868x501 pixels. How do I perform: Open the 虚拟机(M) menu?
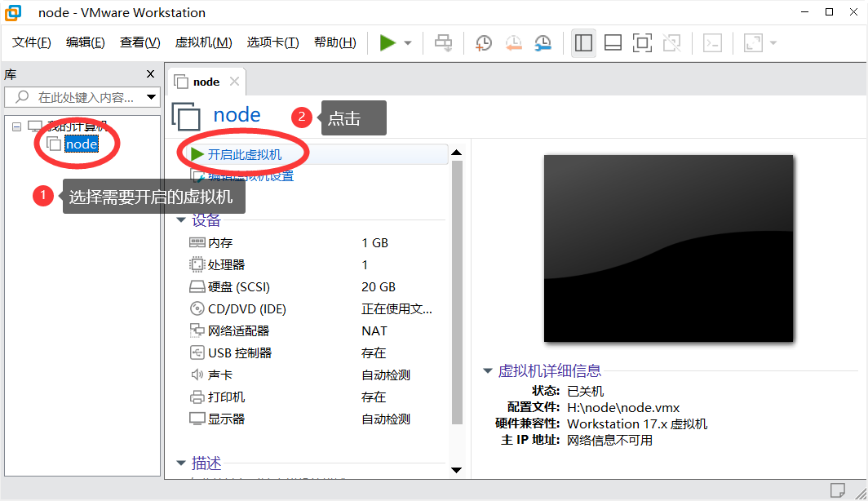[203, 42]
